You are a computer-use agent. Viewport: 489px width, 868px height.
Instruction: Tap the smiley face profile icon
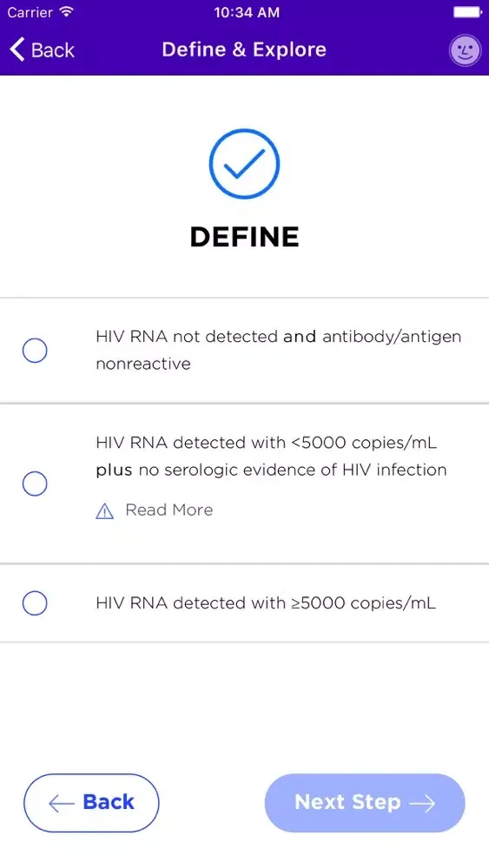coord(465,51)
